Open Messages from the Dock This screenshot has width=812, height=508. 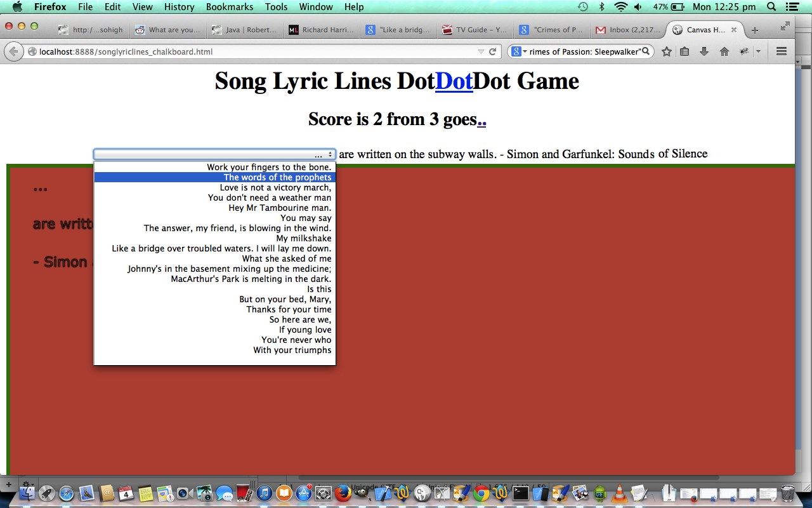click(x=225, y=493)
